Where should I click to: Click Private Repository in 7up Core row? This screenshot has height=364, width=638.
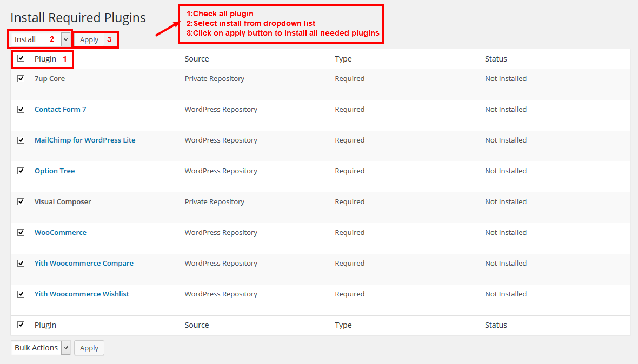click(215, 79)
